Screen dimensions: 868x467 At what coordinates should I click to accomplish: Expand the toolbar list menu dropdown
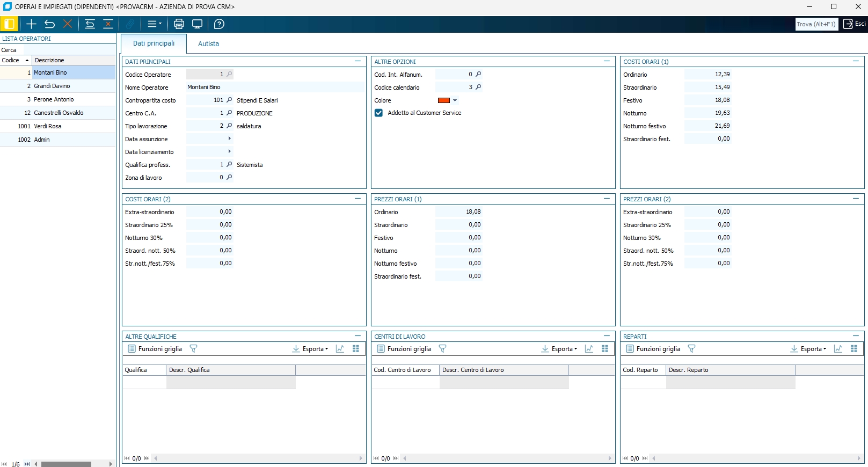154,24
